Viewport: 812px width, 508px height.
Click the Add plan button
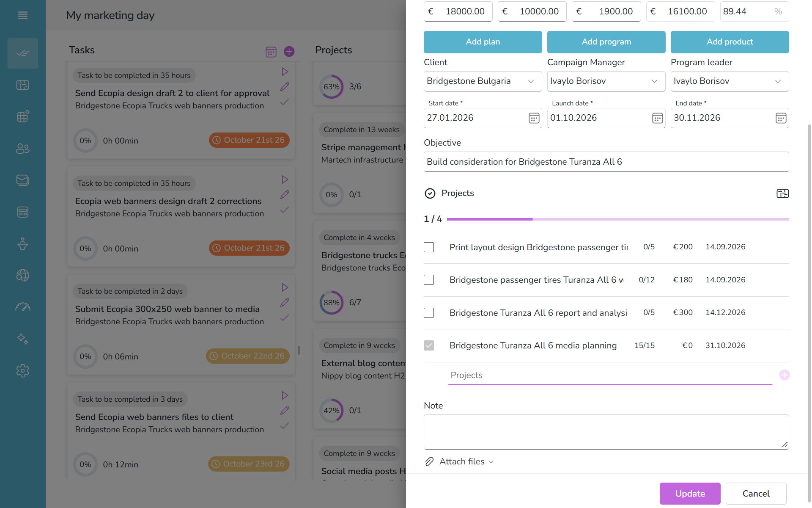click(x=483, y=42)
